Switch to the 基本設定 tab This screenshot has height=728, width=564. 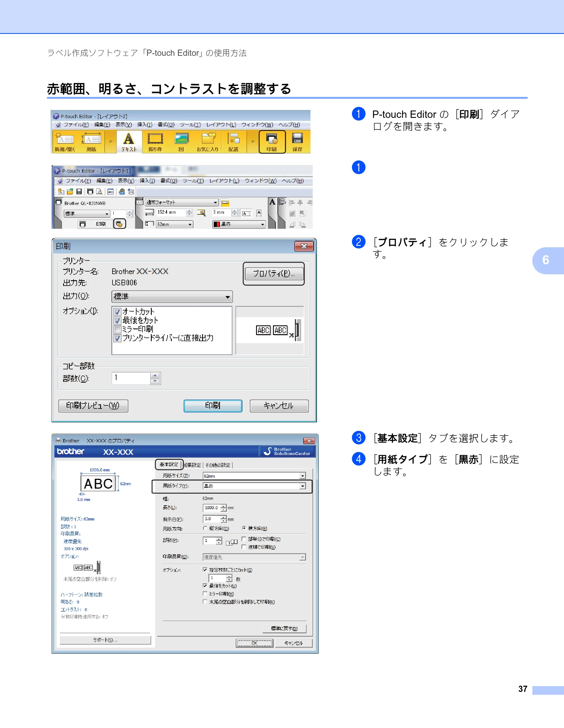pyautogui.click(x=169, y=464)
